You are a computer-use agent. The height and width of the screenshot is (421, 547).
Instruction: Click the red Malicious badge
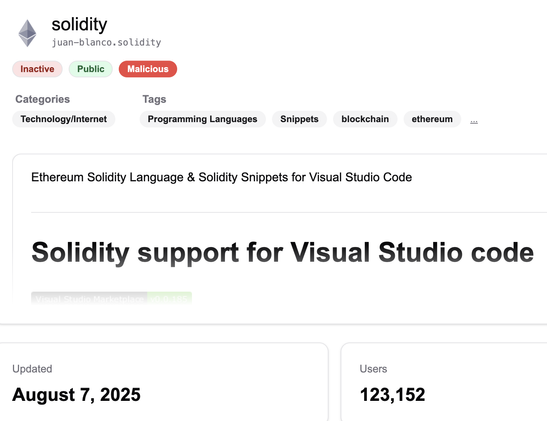148,69
